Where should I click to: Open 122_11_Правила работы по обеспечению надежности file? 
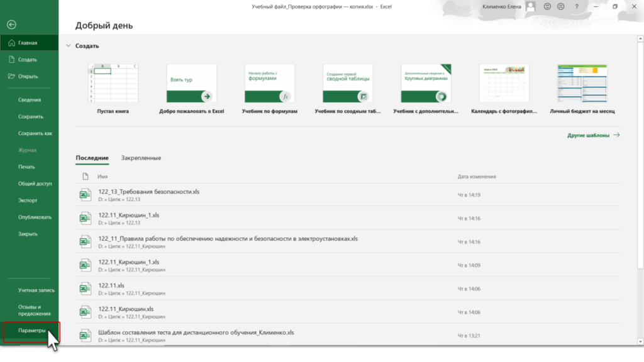(347, 242)
